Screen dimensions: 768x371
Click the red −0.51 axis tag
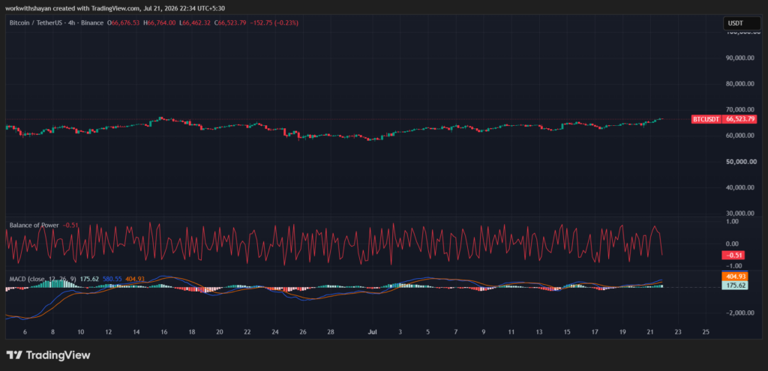pos(734,255)
